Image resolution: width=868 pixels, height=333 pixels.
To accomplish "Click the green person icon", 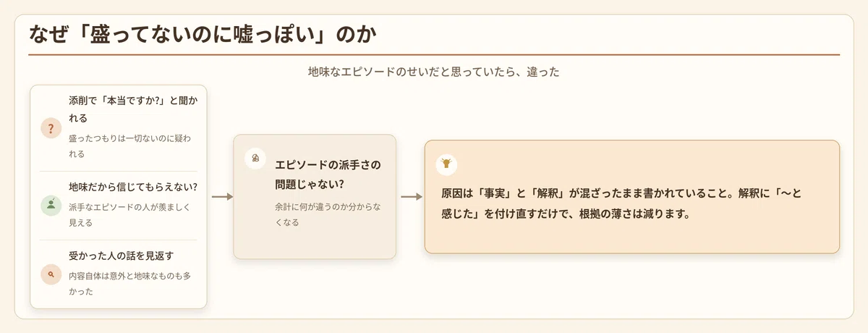I will [x=51, y=205].
